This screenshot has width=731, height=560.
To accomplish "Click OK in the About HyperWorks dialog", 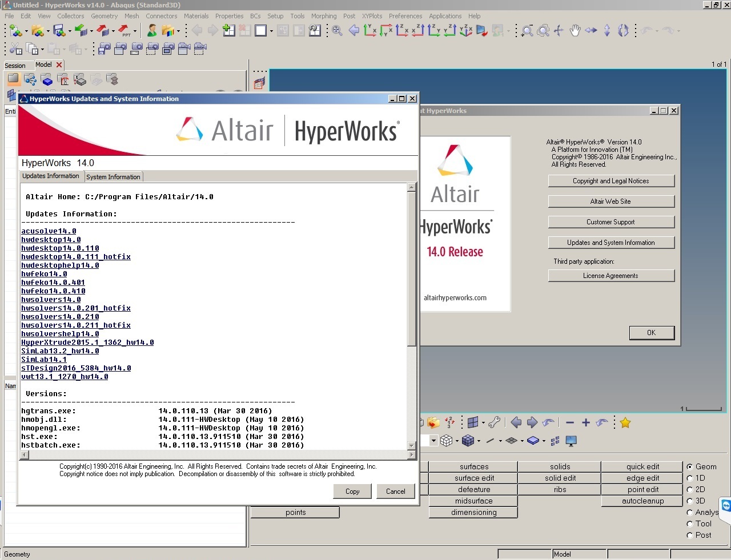I will pyautogui.click(x=652, y=333).
